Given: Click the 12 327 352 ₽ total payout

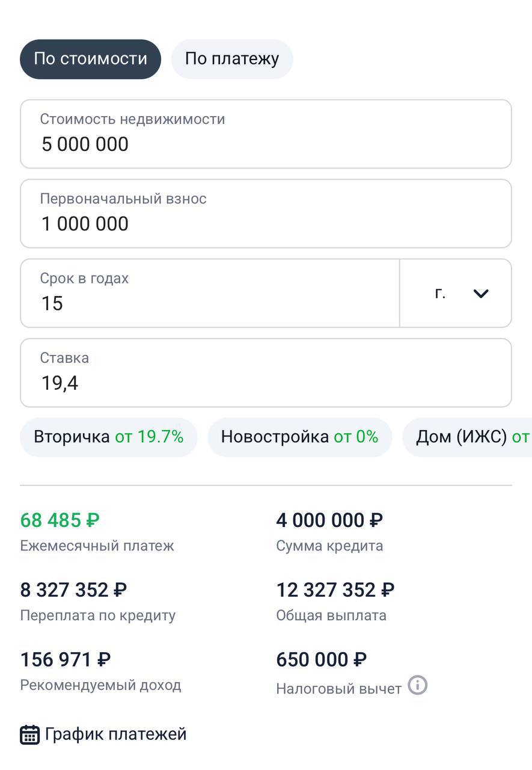Looking at the screenshot, I should [335, 590].
